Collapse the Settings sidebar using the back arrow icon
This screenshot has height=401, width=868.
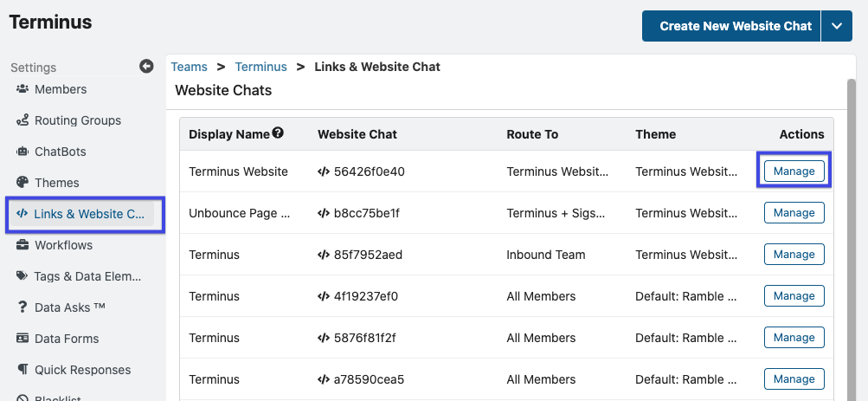[146, 67]
